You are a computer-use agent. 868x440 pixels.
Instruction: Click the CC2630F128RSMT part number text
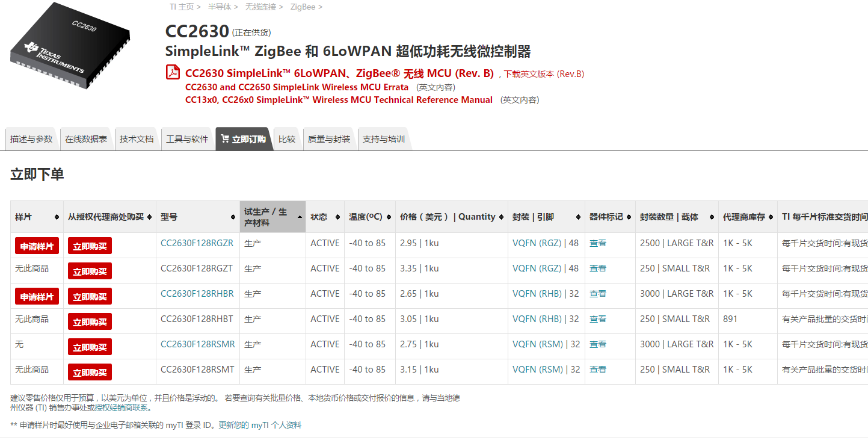[198, 370]
